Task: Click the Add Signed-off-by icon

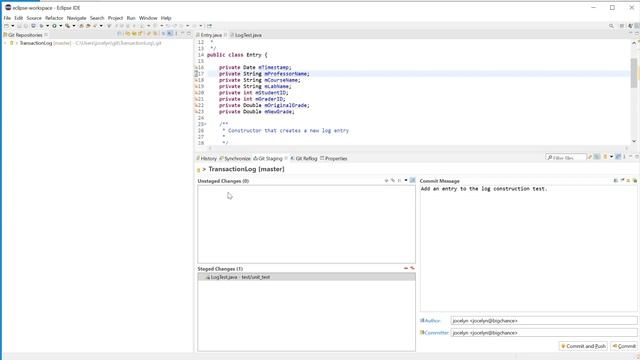Action: click(x=628, y=180)
